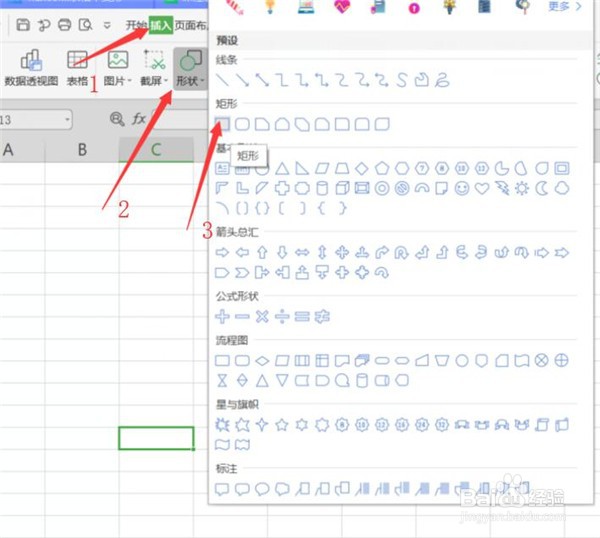
Task: Select the smiley face shape
Action: click(462, 188)
